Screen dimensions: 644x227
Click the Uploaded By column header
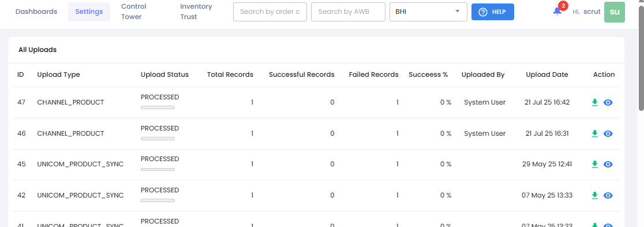coord(483,75)
